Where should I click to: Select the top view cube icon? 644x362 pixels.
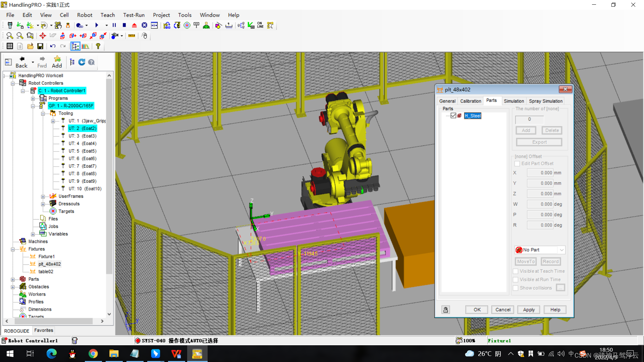[63, 36]
